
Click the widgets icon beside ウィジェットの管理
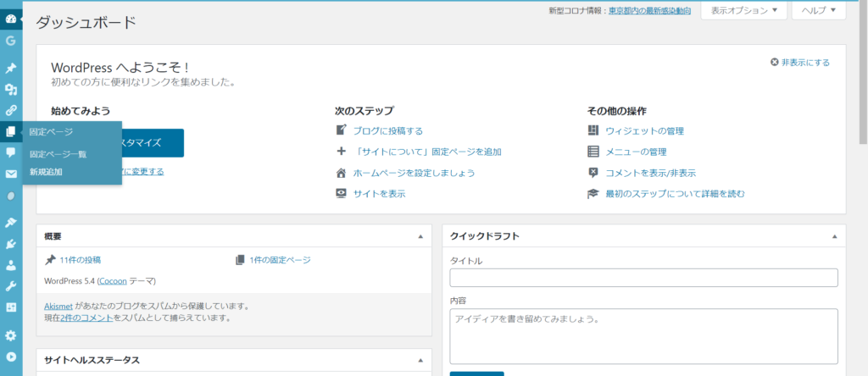point(593,130)
